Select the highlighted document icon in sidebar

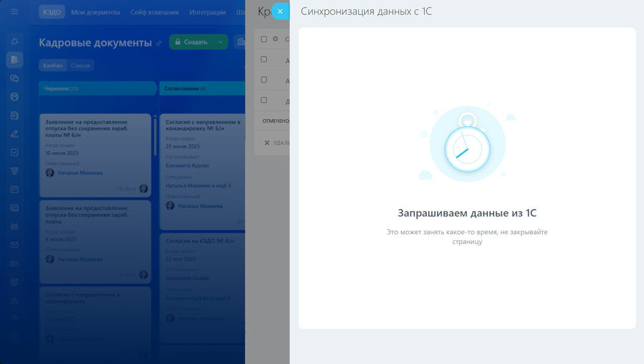click(x=15, y=59)
